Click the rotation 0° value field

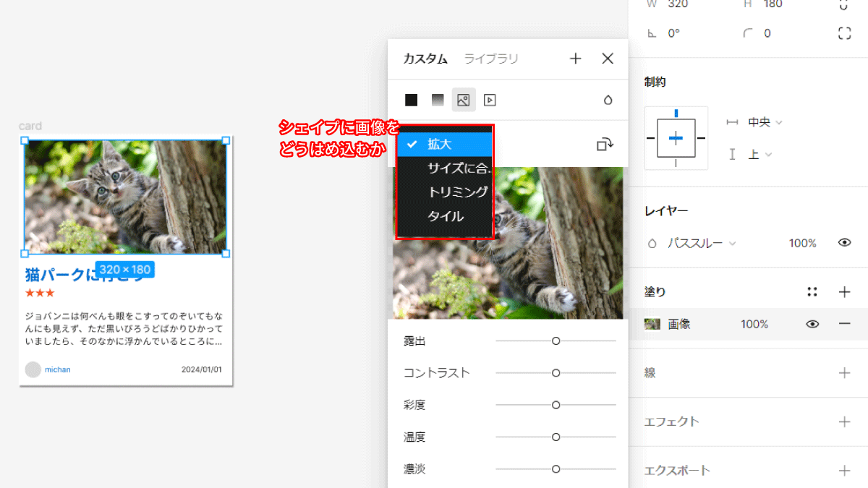pyautogui.click(x=673, y=33)
